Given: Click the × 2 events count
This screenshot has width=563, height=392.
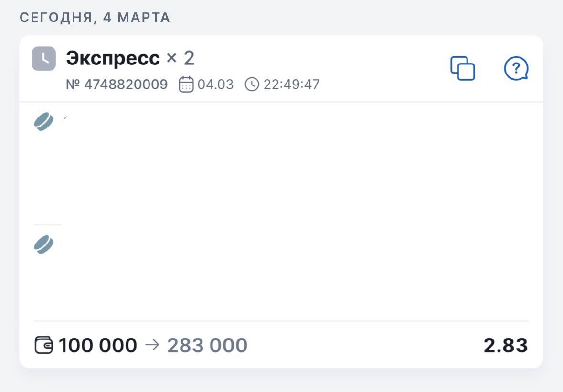Looking at the screenshot, I should [181, 59].
